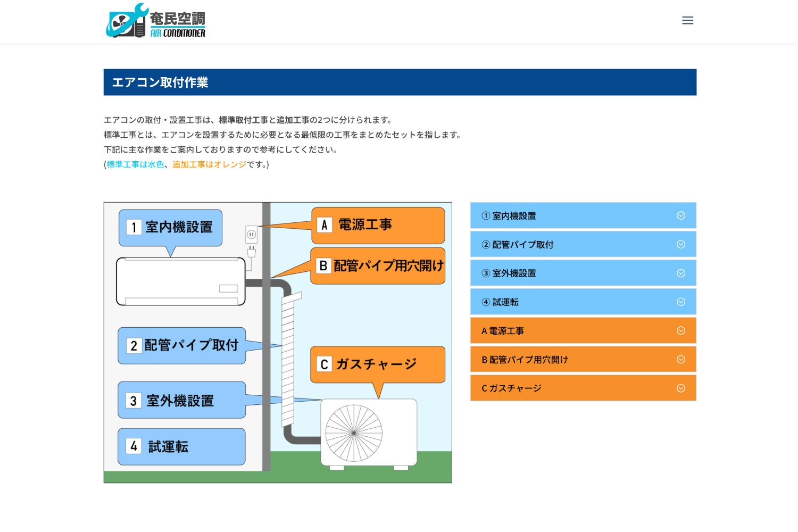Click the orange C ガスチャージ callout label
The height and width of the screenshot is (532, 798).
(378, 364)
